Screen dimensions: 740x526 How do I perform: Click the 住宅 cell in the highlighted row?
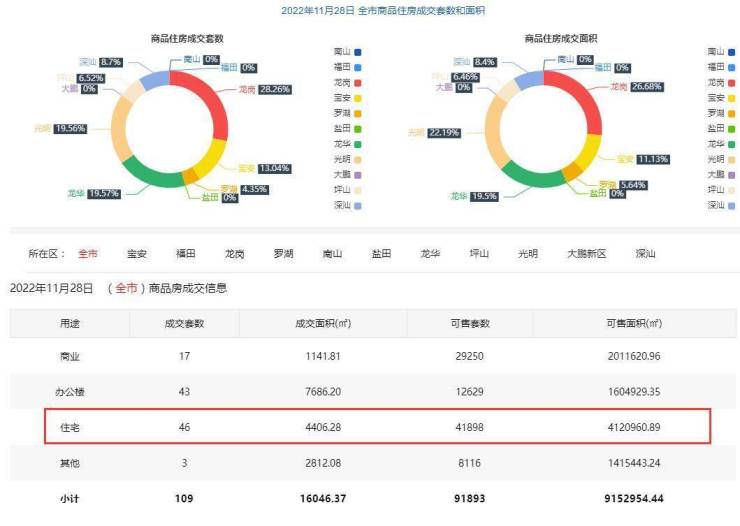70,426
